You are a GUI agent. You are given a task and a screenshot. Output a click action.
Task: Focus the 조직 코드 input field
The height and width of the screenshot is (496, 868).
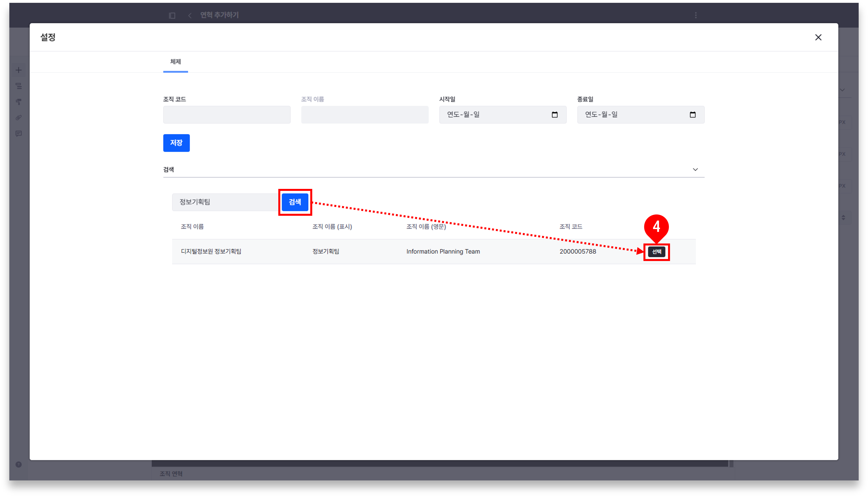tap(227, 115)
